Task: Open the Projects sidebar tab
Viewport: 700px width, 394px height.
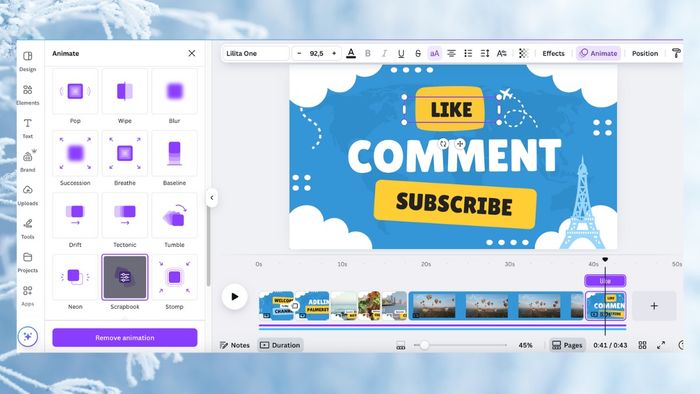Action: click(28, 262)
